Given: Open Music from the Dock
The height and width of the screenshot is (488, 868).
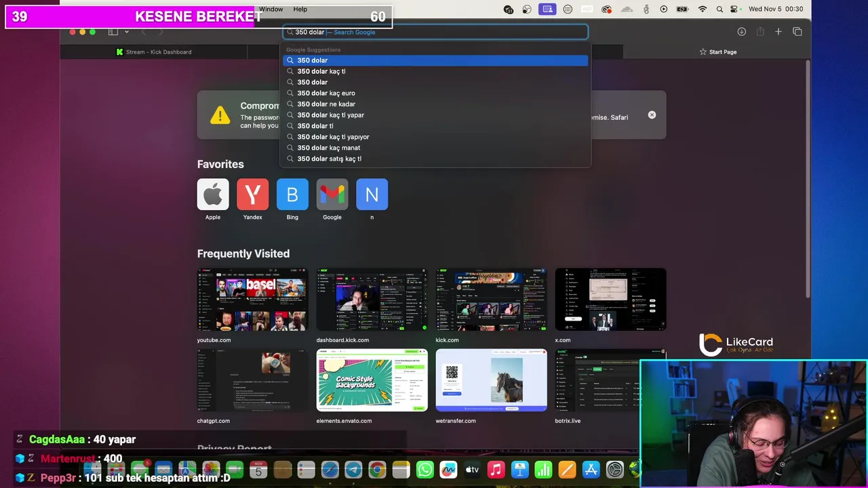Looking at the screenshot, I should click(496, 469).
